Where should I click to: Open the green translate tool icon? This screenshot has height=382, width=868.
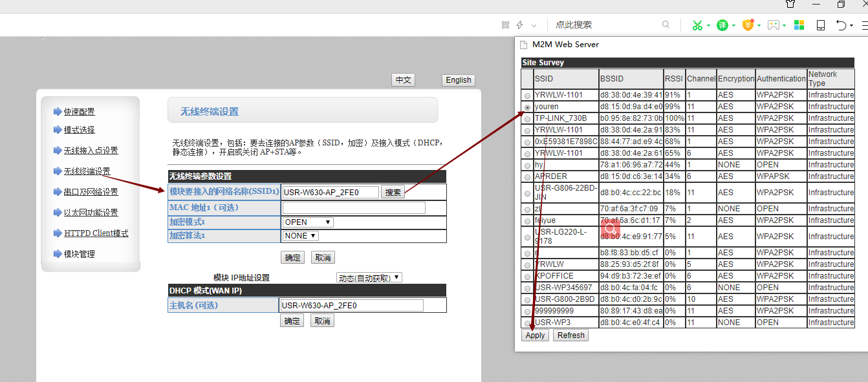point(722,25)
